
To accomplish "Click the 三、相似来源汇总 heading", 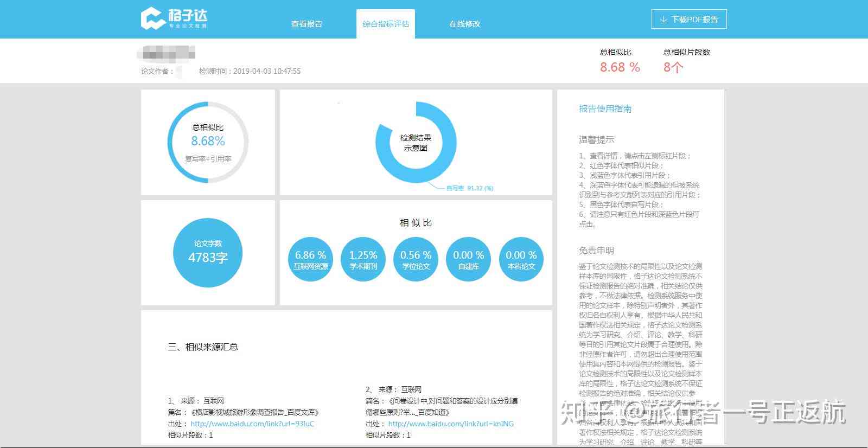I will click(x=203, y=347).
